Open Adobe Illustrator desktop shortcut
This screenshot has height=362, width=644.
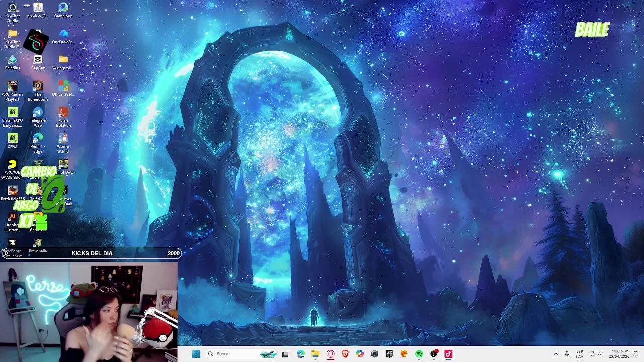(12, 222)
